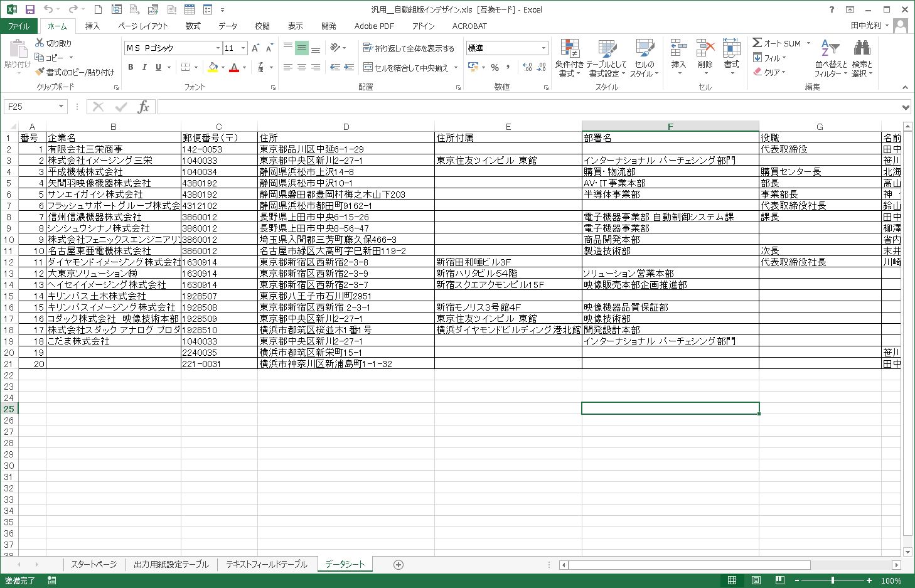The image size is (915, 588).
Task: Open the 書式 format cells menu
Action: [732, 58]
